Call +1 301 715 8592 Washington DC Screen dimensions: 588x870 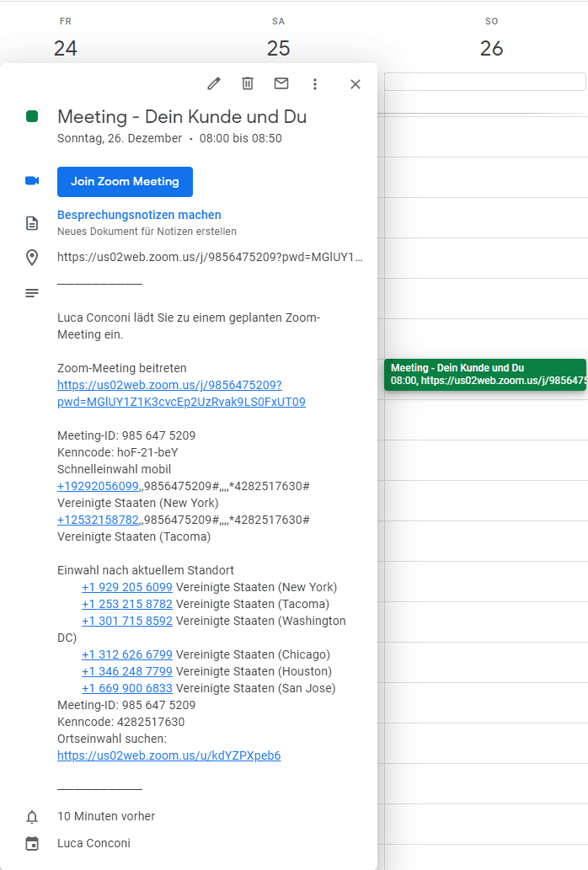pos(127,621)
